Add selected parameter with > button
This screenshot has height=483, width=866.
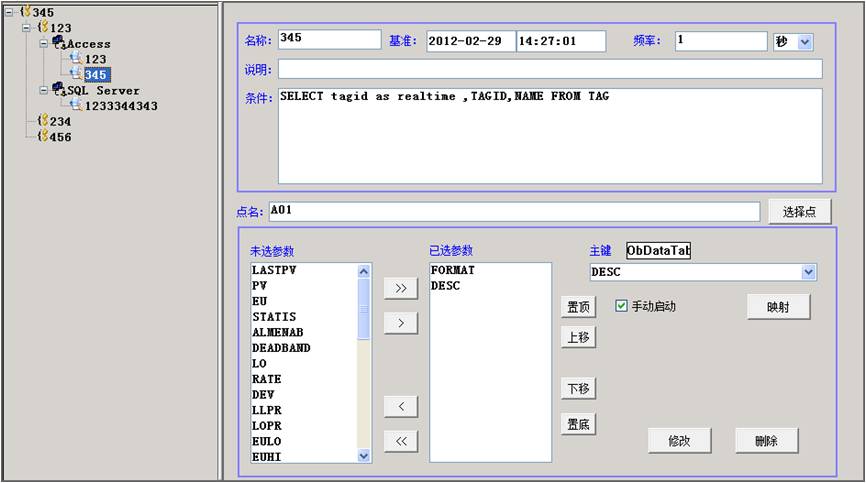[x=401, y=323]
